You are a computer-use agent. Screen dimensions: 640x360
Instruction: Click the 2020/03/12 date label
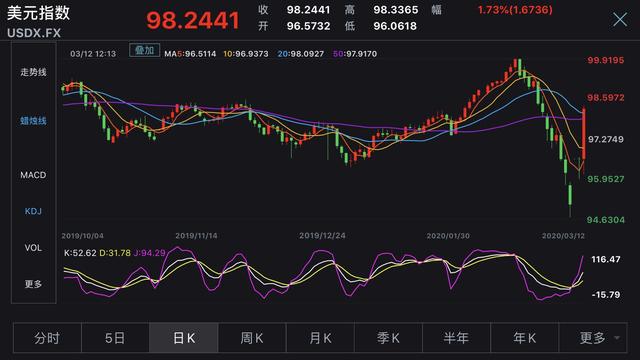pyautogui.click(x=563, y=236)
